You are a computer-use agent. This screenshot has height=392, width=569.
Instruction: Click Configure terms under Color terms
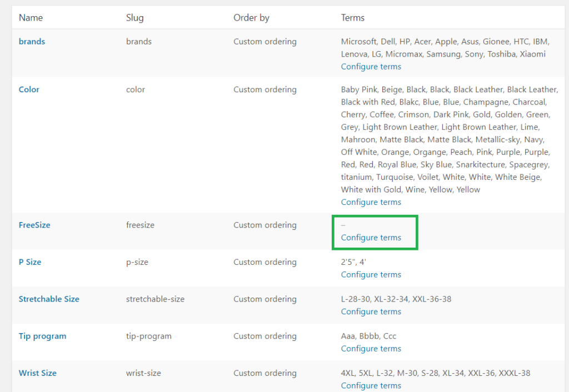pyautogui.click(x=371, y=202)
